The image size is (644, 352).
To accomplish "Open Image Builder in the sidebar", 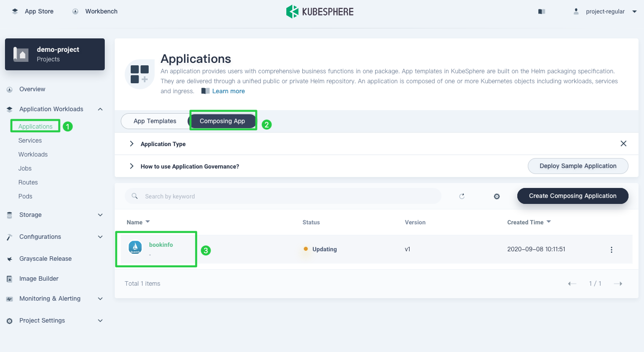I will point(39,278).
